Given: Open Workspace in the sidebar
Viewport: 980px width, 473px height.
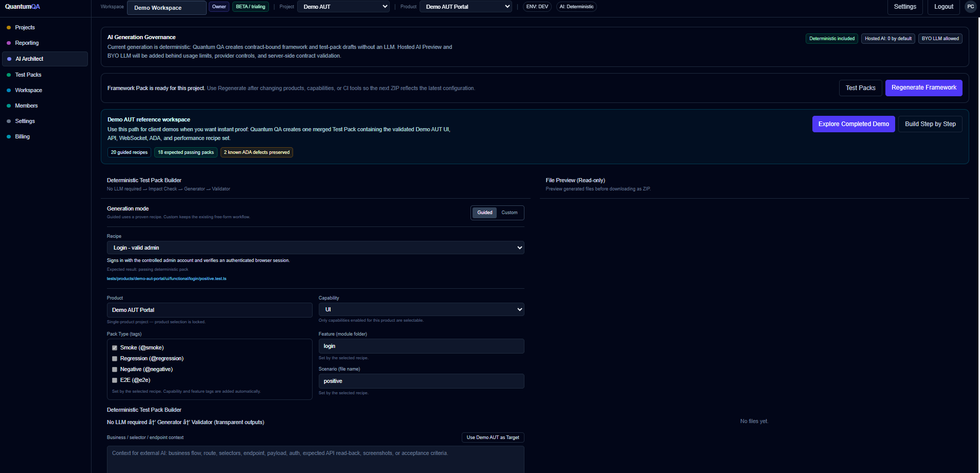Looking at the screenshot, I should 28,90.
